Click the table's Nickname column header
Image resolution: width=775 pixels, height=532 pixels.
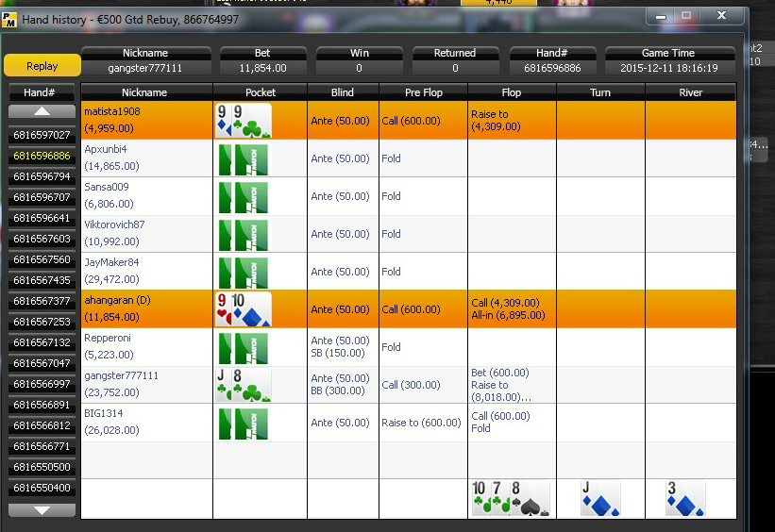(144, 92)
